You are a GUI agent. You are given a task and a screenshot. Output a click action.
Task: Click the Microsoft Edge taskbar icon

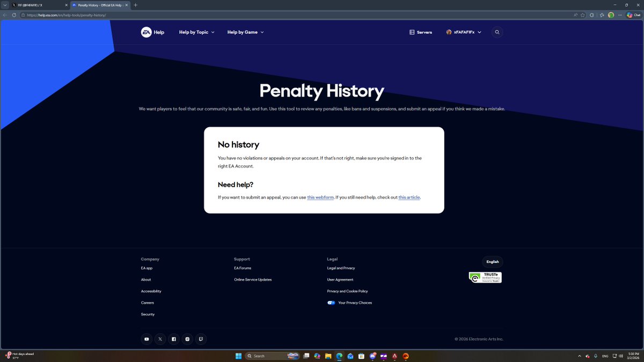pos(339,356)
